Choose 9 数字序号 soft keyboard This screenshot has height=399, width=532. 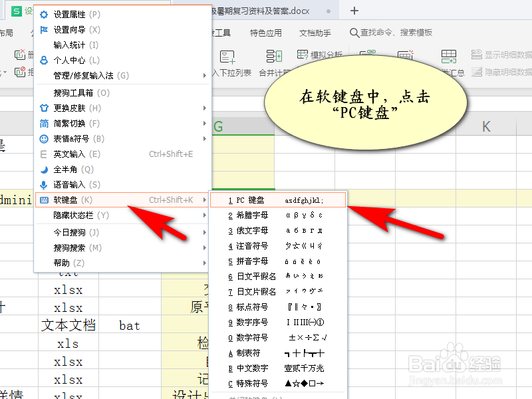tap(278, 323)
